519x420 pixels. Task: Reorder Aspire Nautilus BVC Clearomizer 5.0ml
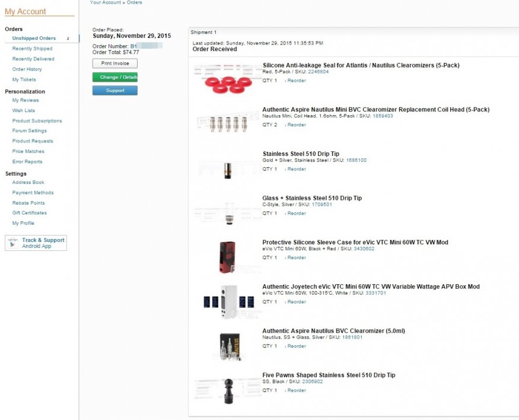coord(296,346)
